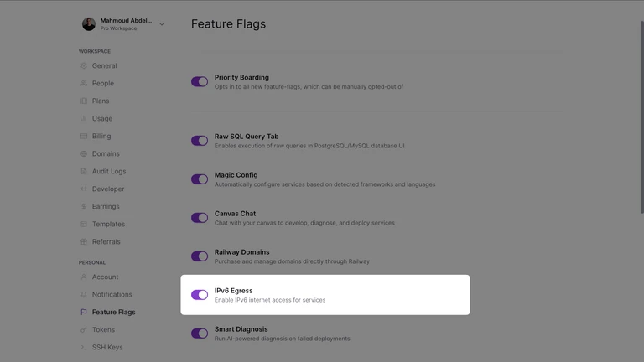Screen dimensions: 644x362
Task: Click the Referrals gift icon
Action: (x=84, y=241)
